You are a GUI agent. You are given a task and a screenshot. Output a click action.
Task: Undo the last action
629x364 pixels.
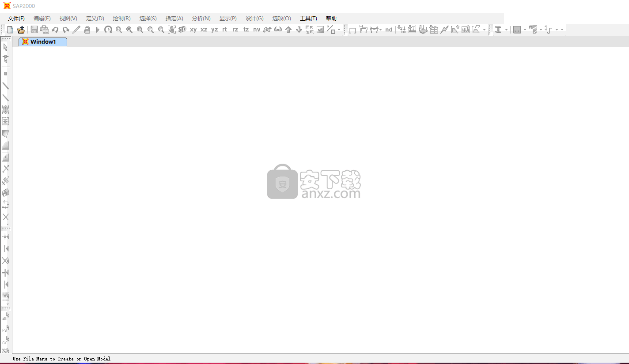tap(55, 30)
